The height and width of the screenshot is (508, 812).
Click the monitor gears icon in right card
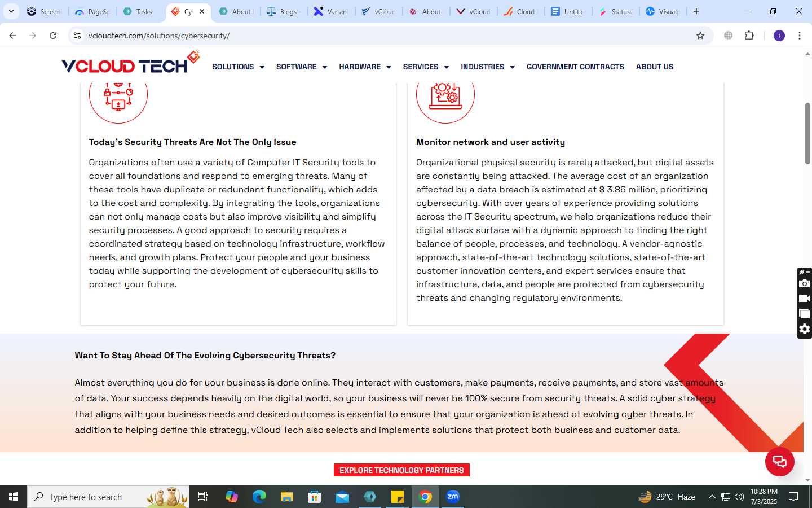coord(445,94)
